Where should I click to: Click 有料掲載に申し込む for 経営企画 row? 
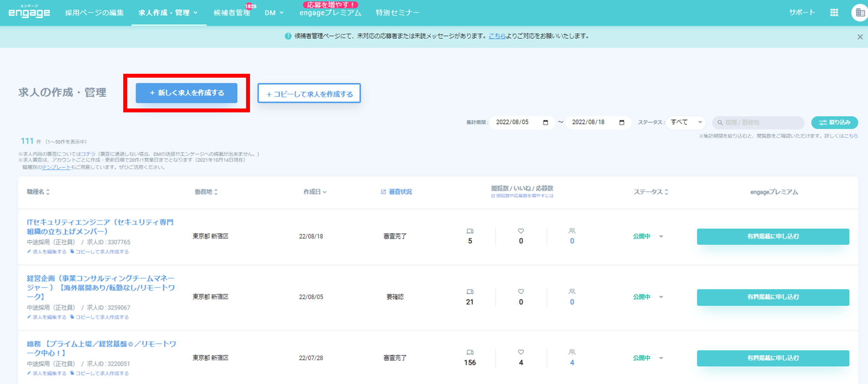[x=773, y=297]
